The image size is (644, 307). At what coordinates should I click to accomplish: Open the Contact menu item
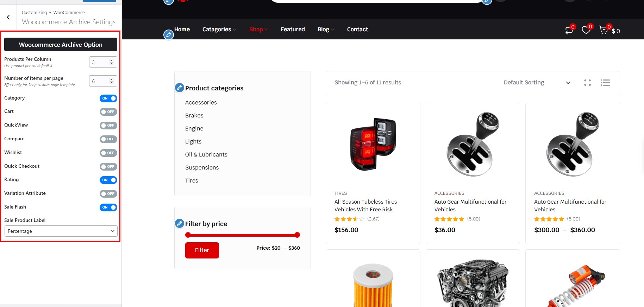pyautogui.click(x=357, y=29)
